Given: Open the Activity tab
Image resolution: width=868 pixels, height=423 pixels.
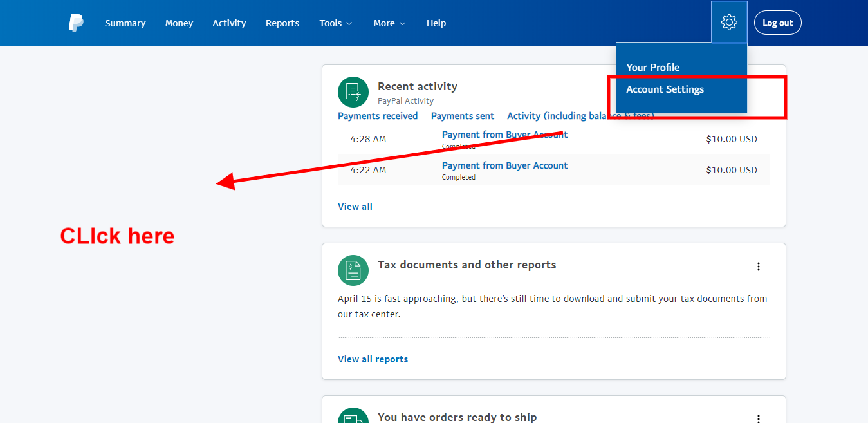Looking at the screenshot, I should click(229, 23).
